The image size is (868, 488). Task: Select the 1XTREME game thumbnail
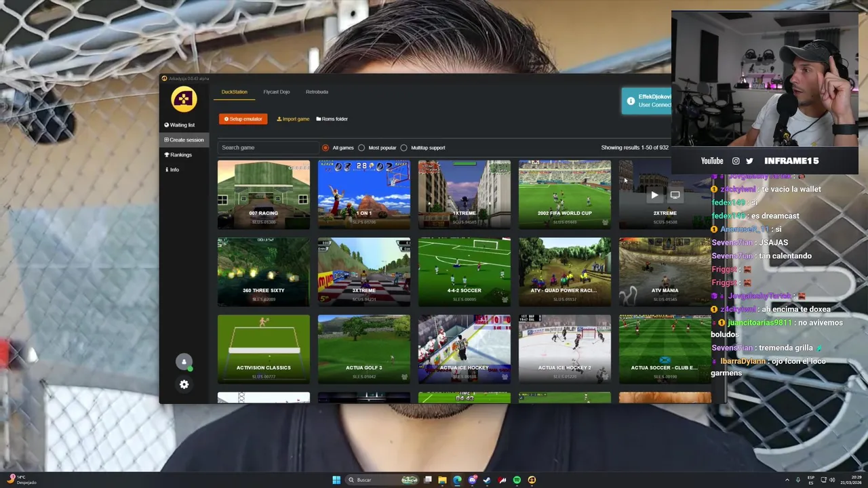pos(465,195)
